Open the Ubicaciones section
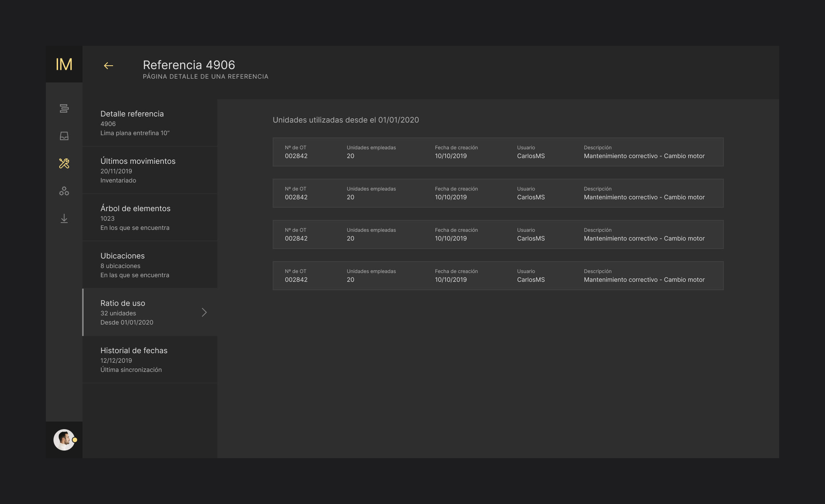The width and height of the screenshot is (825, 504). click(x=150, y=265)
